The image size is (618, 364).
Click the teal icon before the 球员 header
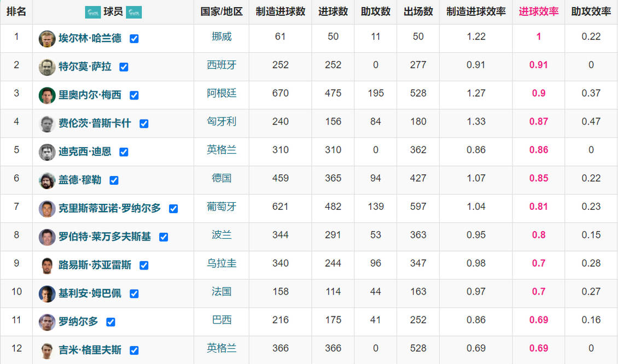tap(93, 12)
